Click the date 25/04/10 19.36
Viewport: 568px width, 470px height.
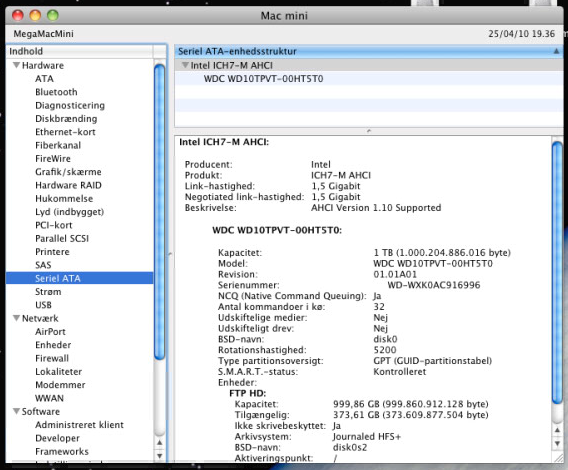click(x=521, y=34)
